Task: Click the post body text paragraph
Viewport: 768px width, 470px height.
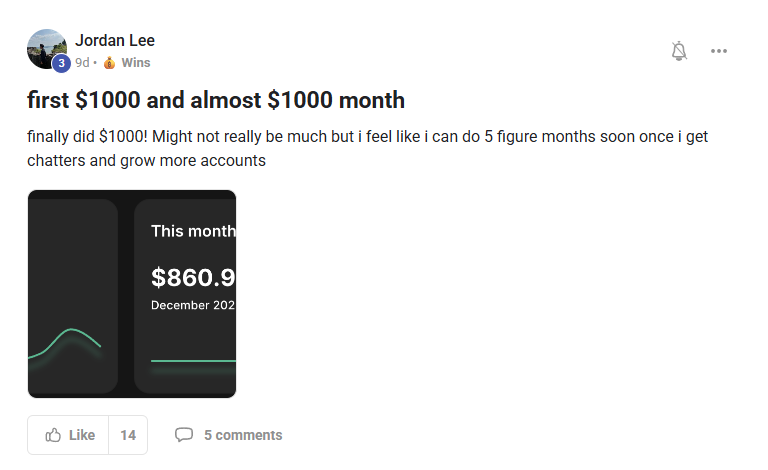Action: 366,148
